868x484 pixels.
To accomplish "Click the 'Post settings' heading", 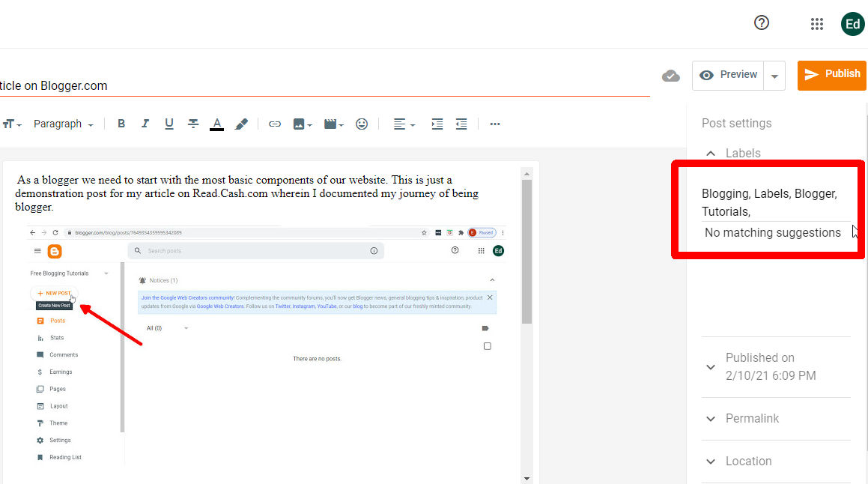I will click(x=736, y=124).
